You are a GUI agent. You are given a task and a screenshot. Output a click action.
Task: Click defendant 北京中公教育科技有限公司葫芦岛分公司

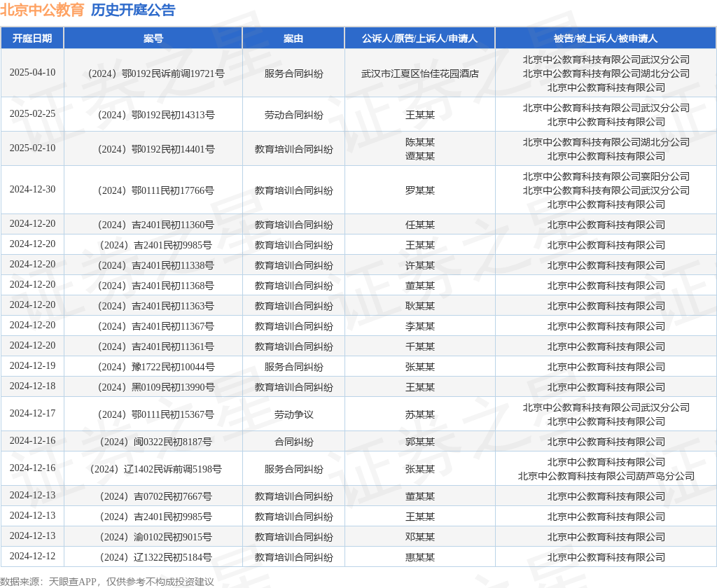605,475
